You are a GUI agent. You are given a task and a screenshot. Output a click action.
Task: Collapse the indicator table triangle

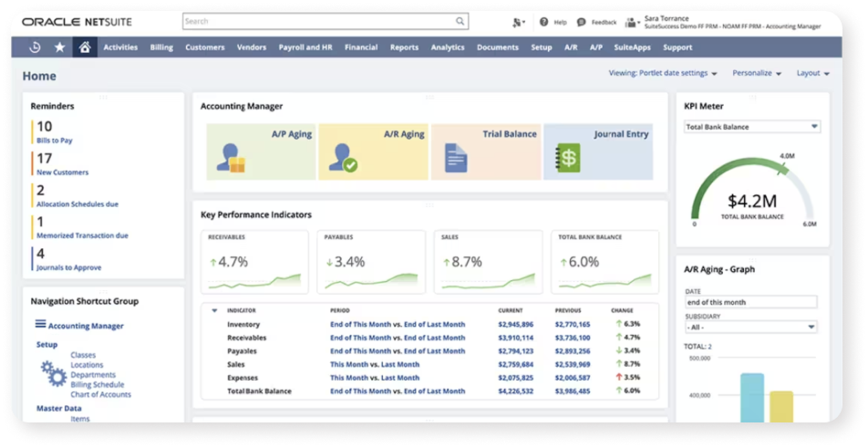[x=214, y=310]
